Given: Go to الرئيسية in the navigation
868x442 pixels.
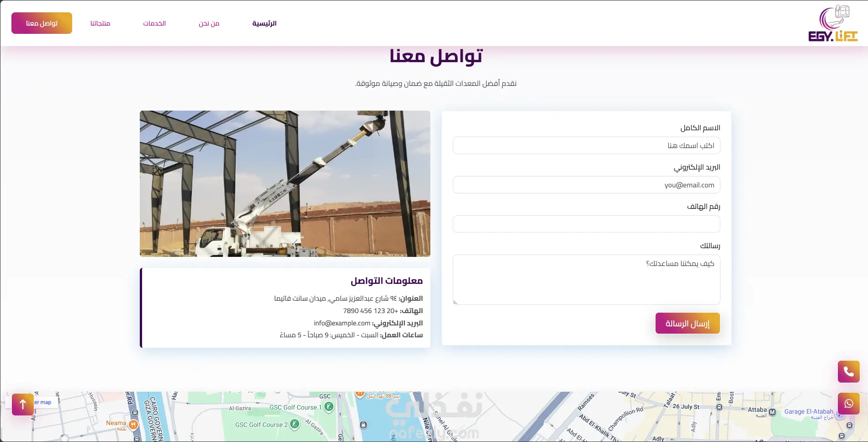Looking at the screenshot, I should pos(265,23).
